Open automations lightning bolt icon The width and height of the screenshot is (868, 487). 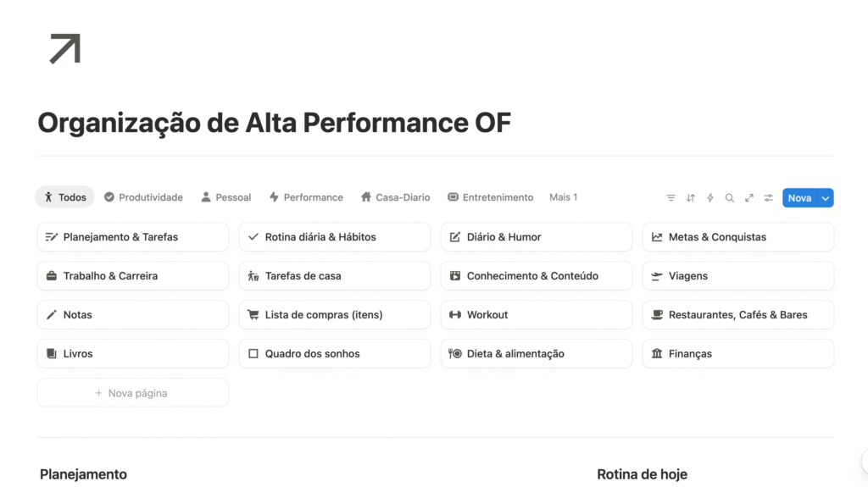tap(709, 198)
